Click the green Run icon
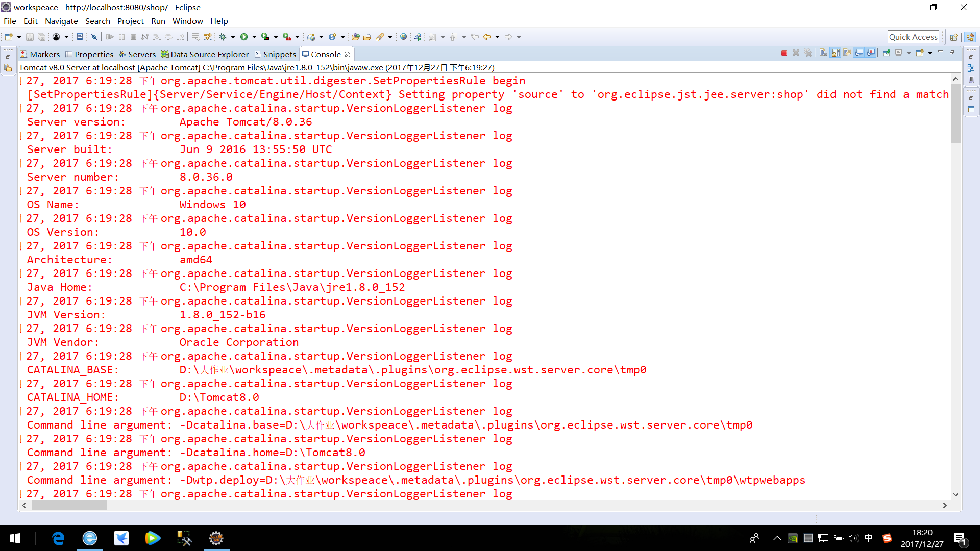 (244, 37)
